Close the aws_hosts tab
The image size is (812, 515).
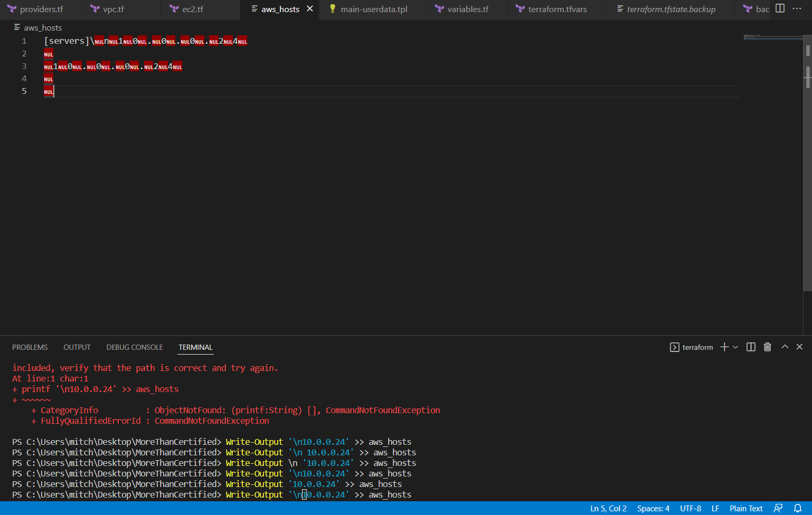point(310,9)
